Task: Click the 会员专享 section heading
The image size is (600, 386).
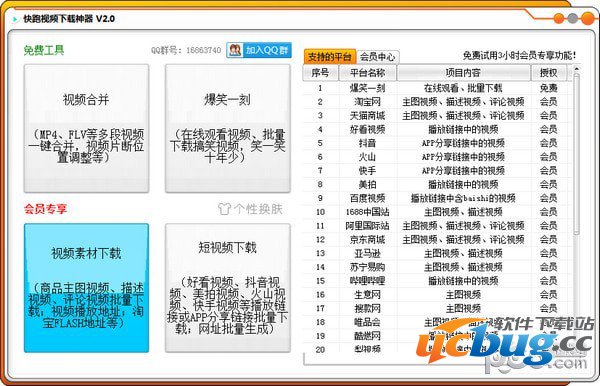Action: pos(46,209)
